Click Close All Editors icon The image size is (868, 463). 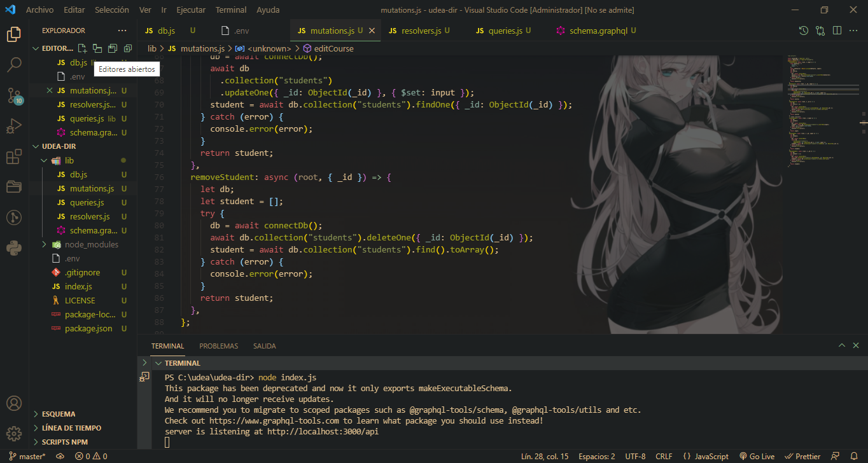pyautogui.click(x=128, y=48)
